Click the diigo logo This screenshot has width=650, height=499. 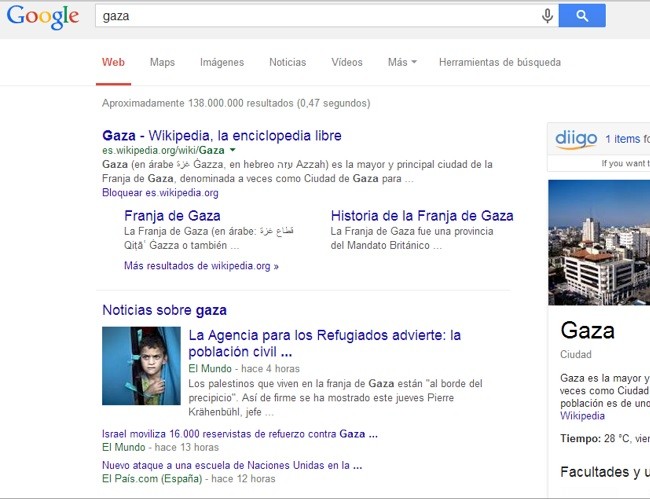576,139
